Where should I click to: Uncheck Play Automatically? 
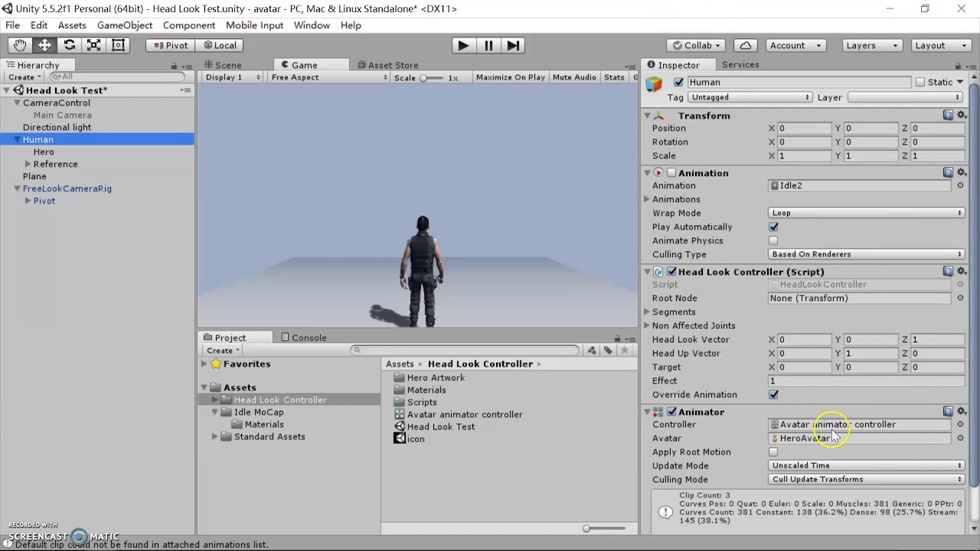[773, 227]
